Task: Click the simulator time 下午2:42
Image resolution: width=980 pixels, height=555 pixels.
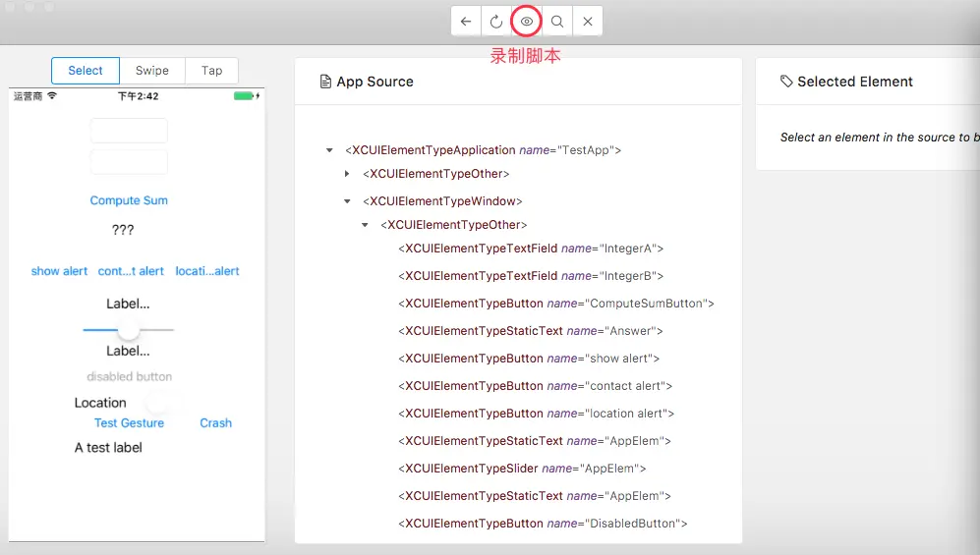Action: [x=139, y=96]
